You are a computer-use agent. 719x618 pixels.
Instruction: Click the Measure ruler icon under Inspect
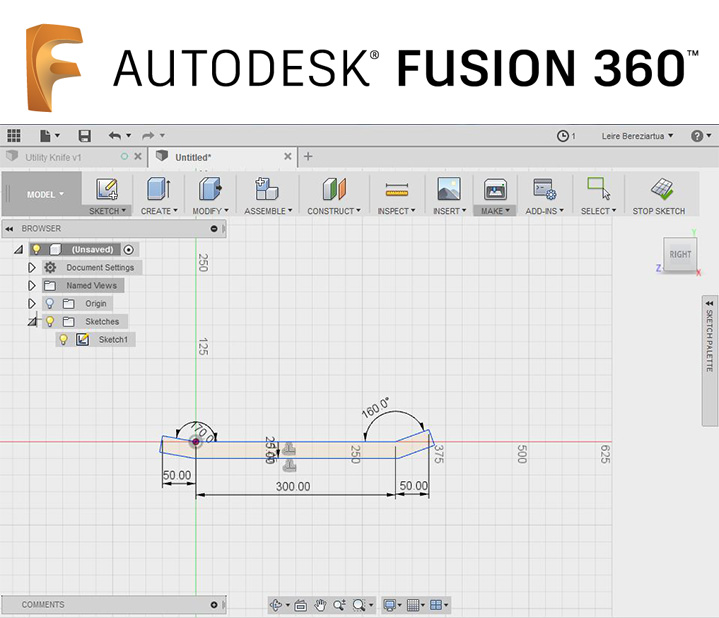(x=397, y=189)
